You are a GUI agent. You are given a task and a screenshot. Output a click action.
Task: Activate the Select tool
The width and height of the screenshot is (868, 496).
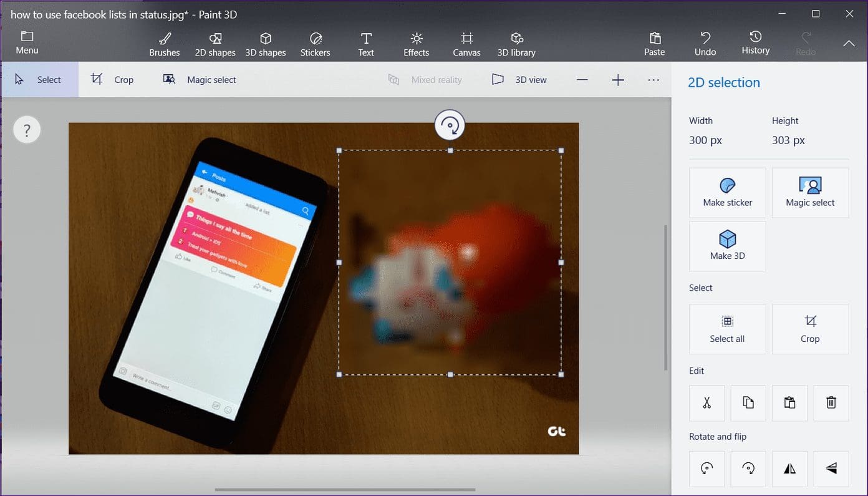tap(39, 80)
